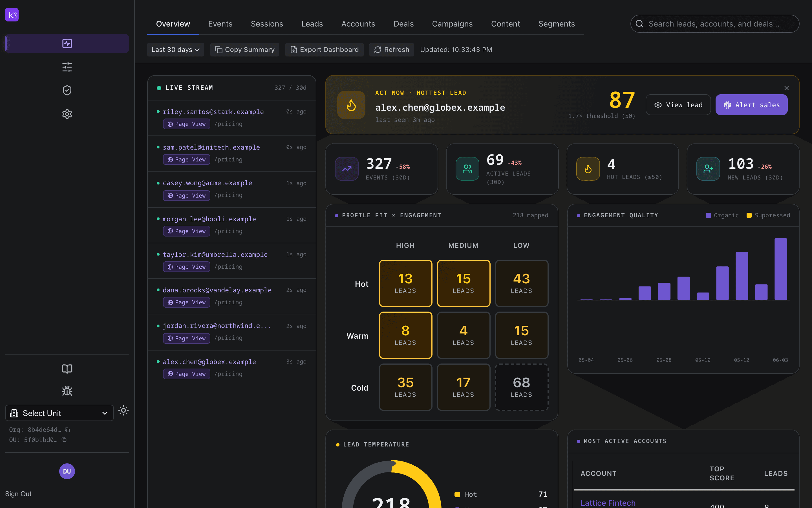Click casey.wong Page View badge

pyautogui.click(x=187, y=196)
